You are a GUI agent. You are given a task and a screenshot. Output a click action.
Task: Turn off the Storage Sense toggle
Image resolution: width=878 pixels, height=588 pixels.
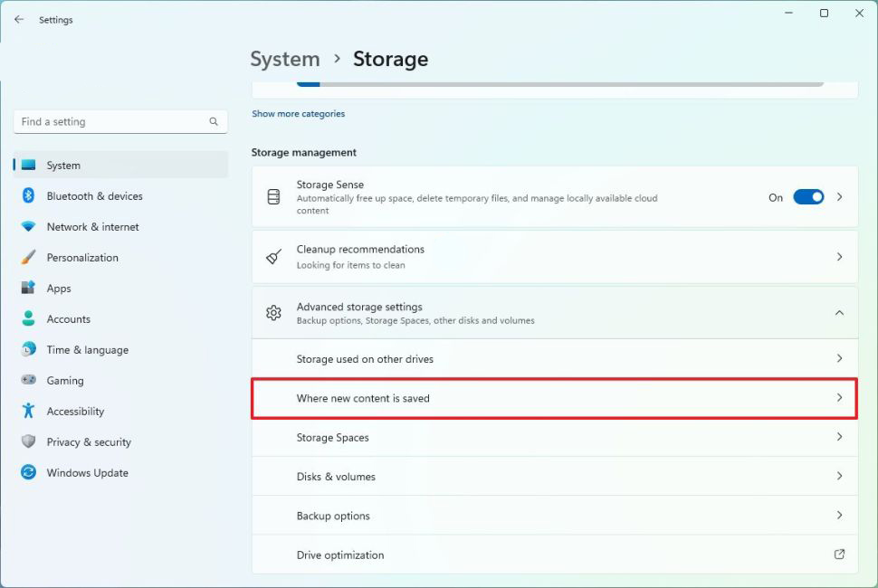point(808,197)
